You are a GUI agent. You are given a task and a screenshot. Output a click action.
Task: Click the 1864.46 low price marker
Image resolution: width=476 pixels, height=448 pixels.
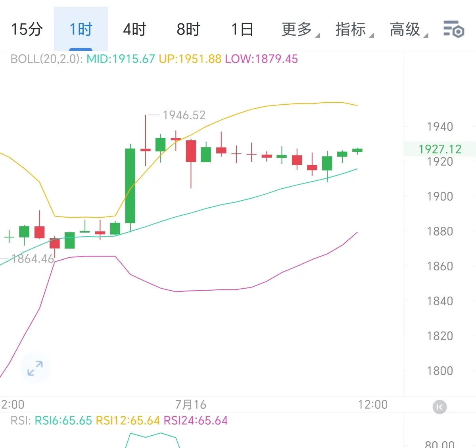coord(33,259)
